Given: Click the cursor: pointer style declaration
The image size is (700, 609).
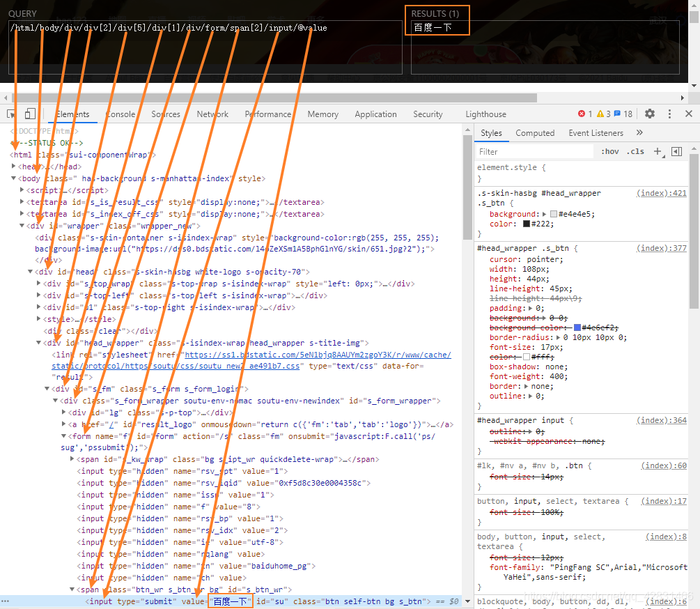Looking at the screenshot, I should pyautogui.click(x=527, y=259).
